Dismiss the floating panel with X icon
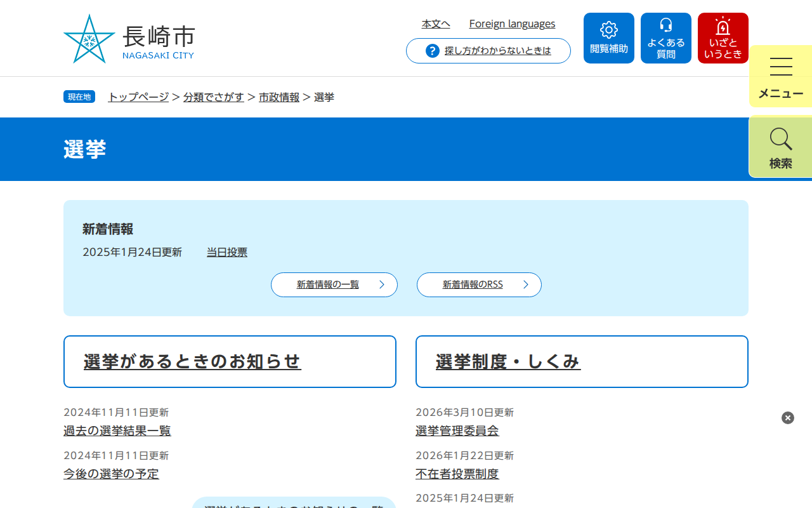 coord(788,418)
